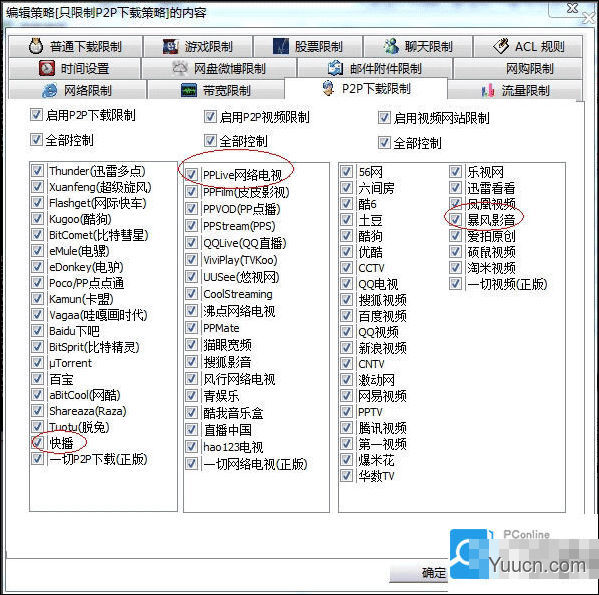Screen dimensions: 599x595
Task: Select CCTV list entry text
Action: pos(371,268)
